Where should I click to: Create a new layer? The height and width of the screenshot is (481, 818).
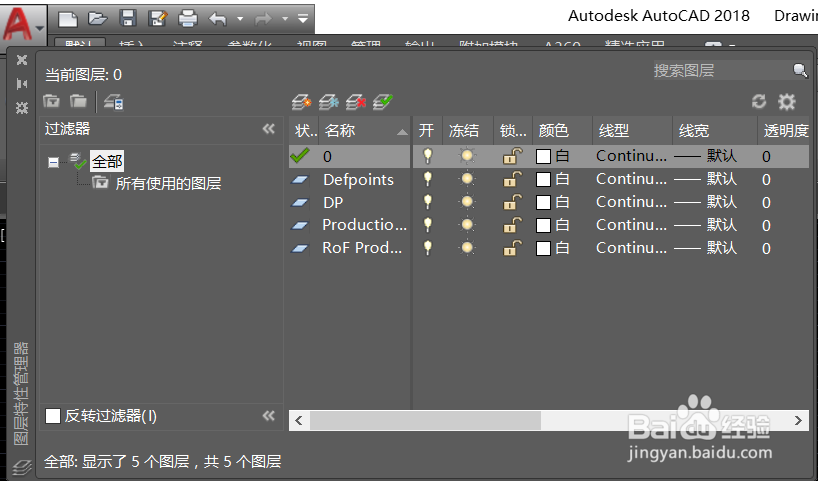[301, 102]
